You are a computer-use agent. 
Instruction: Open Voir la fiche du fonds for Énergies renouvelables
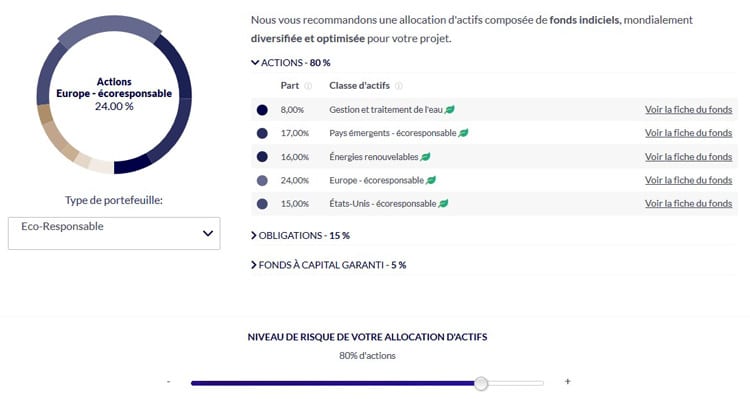coord(688,157)
